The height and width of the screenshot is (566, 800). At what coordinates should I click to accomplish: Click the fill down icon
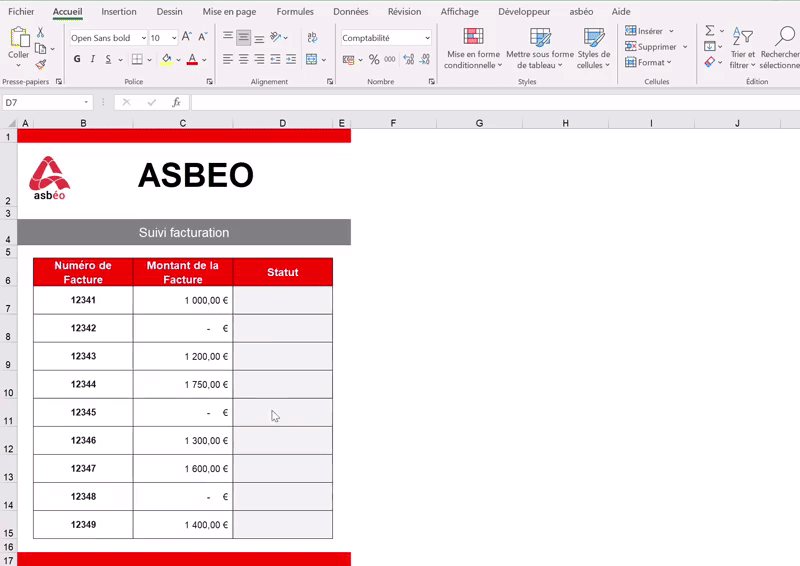(x=709, y=46)
